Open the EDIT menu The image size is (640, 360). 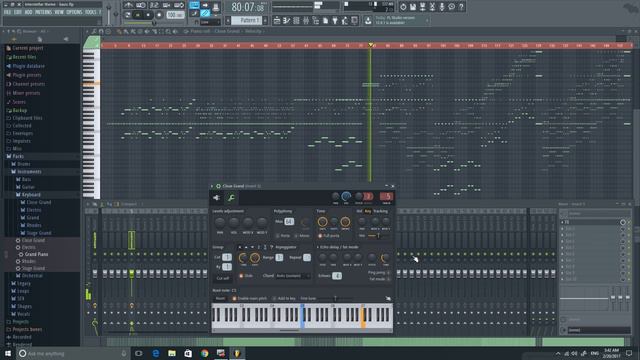click(x=18, y=12)
